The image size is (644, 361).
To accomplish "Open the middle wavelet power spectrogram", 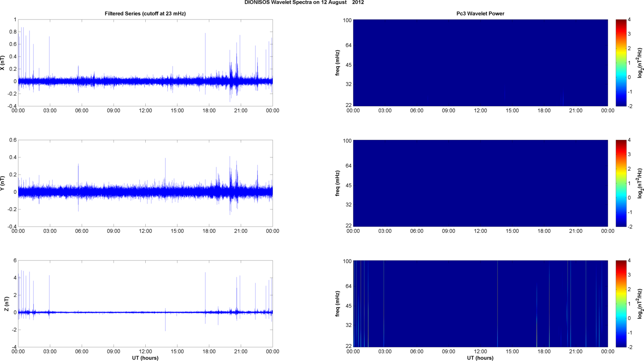I will tap(480, 183).
